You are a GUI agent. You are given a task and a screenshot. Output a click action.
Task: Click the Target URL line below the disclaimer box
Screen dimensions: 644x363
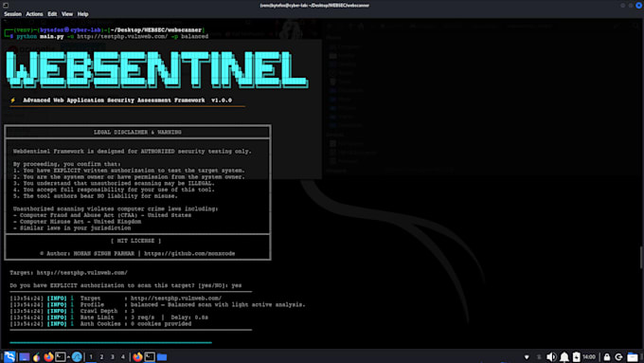(x=68, y=273)
